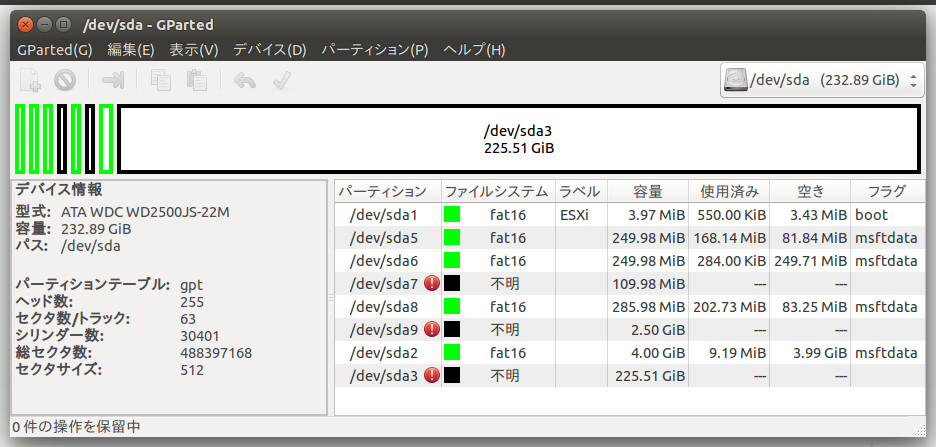Open the GParted(G) menu

pos(55,50)
